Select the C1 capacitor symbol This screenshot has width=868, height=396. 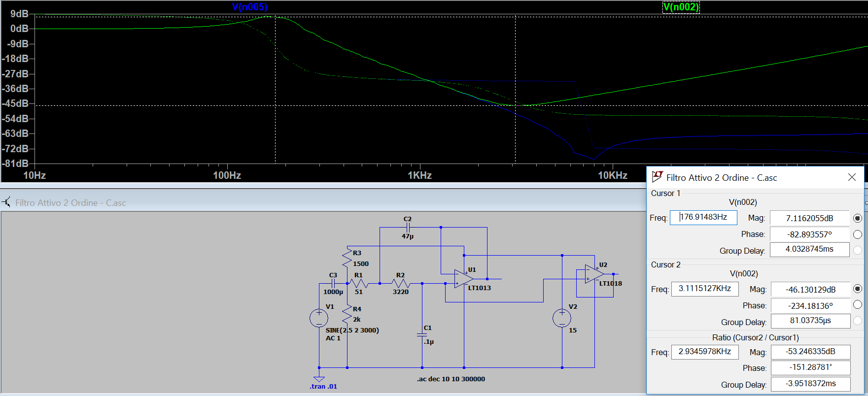click(x=422, y=335)
